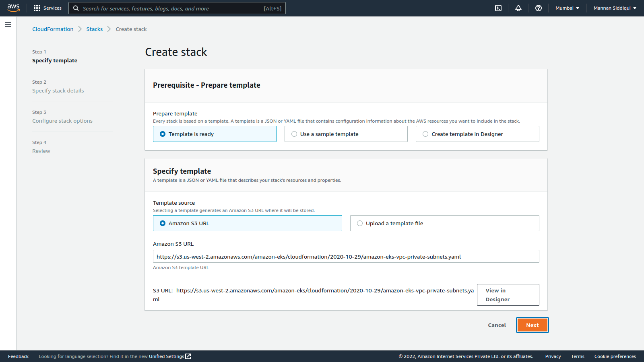Screen dimensions: 644x362
Task: Open the Mumbai region dropdown
Action: click(x=567, y=8)
